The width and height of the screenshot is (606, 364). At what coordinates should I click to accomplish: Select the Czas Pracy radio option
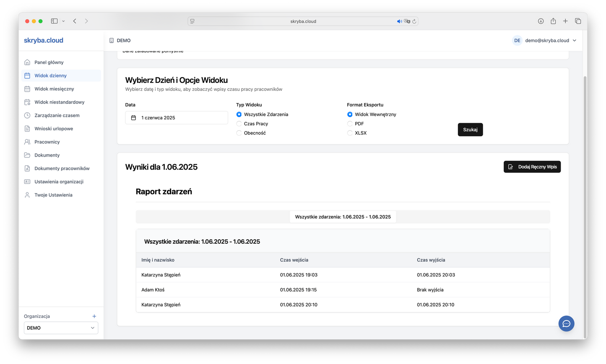[239, 124]
